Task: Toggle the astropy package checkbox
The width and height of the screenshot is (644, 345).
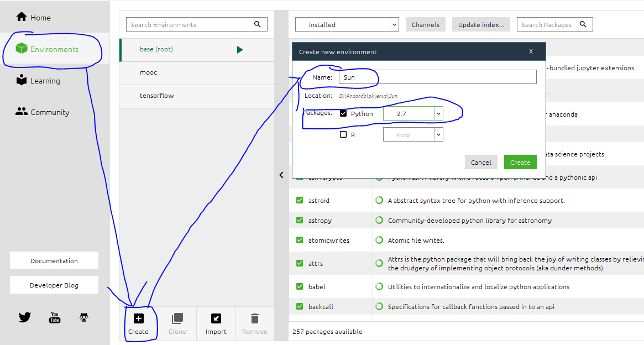Action: (300, 221)
